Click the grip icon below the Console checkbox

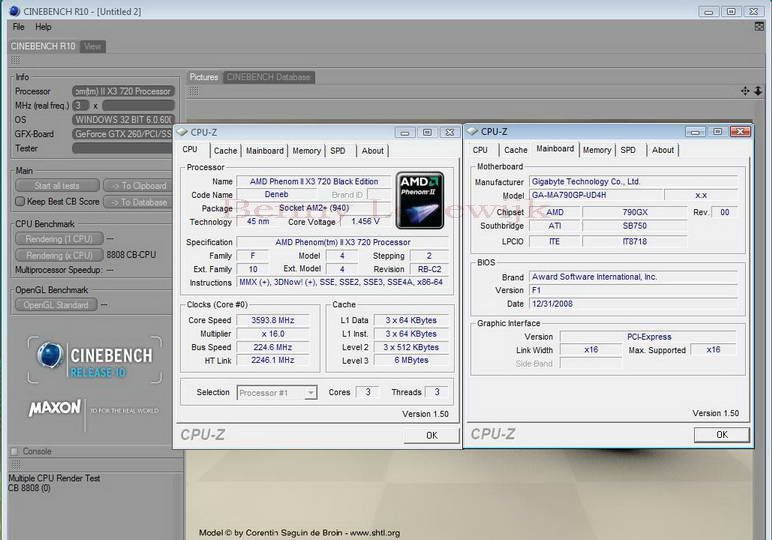[16, 464]
